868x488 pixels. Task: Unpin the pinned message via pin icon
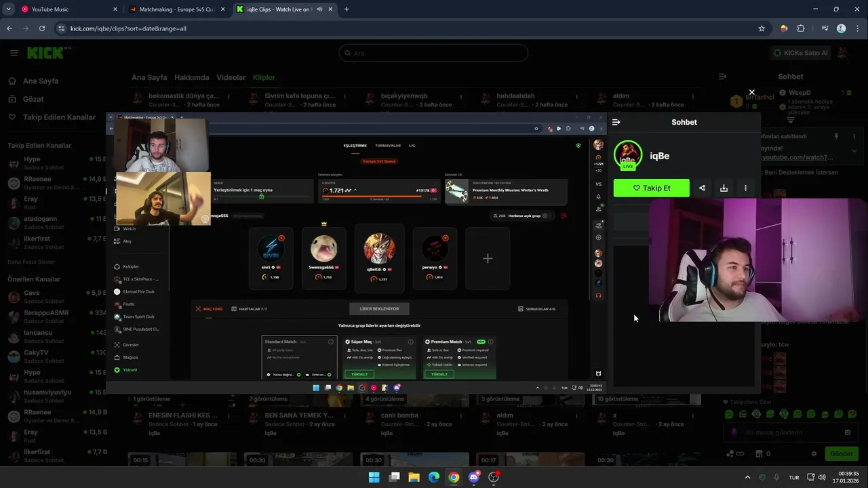click(x=836, y=136)
